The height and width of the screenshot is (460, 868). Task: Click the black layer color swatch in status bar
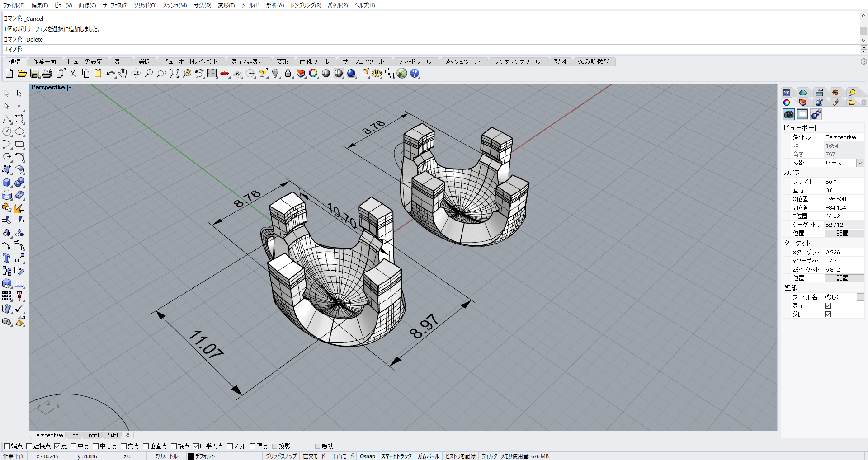tap(191, 456)
